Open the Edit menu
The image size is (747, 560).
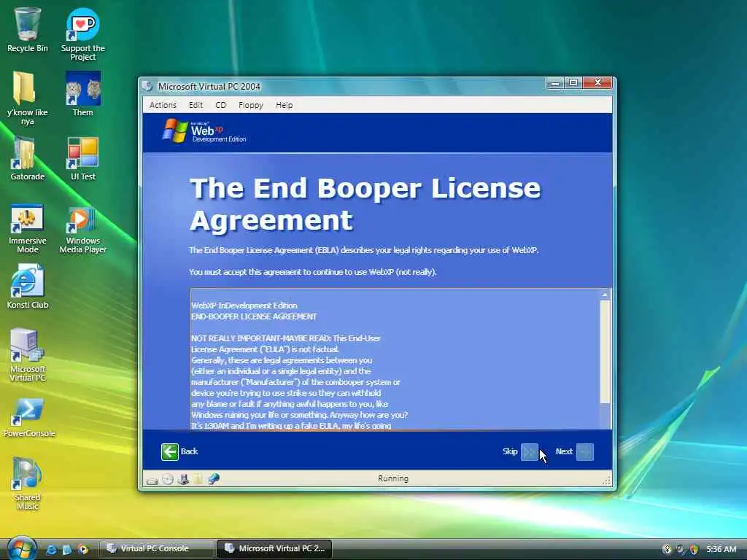(x=196, y=105)
